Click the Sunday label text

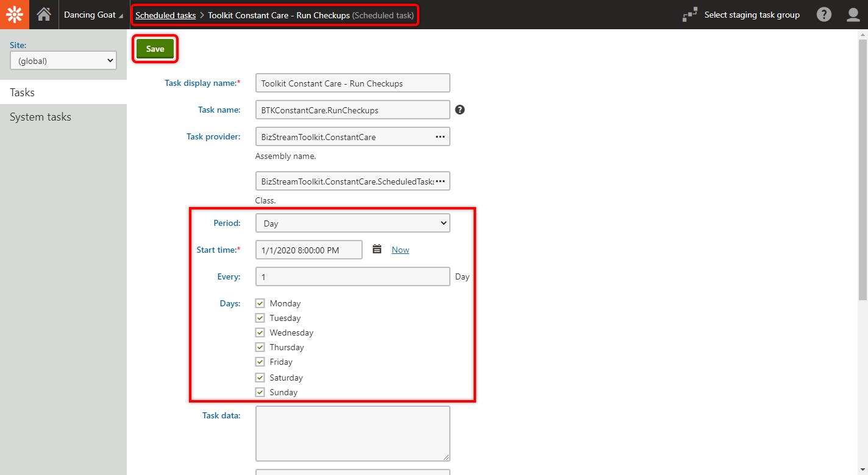tap(283, 392)
